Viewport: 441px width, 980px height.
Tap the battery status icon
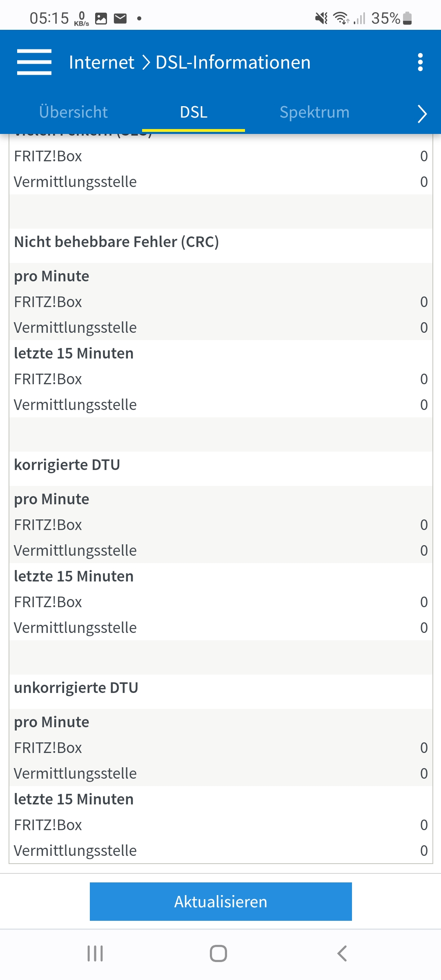407,18
